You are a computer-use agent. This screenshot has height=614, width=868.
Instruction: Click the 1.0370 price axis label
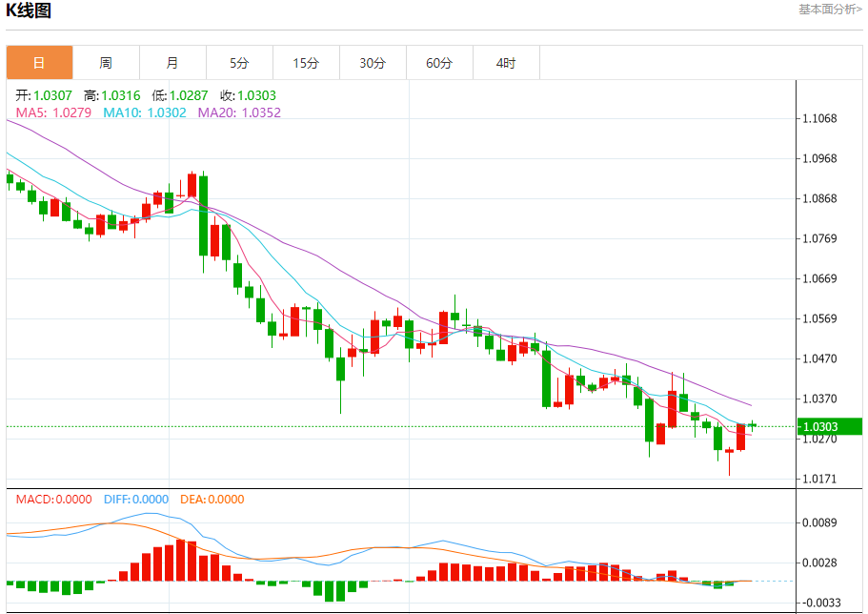pyautogui.click(x=819, y=399)
